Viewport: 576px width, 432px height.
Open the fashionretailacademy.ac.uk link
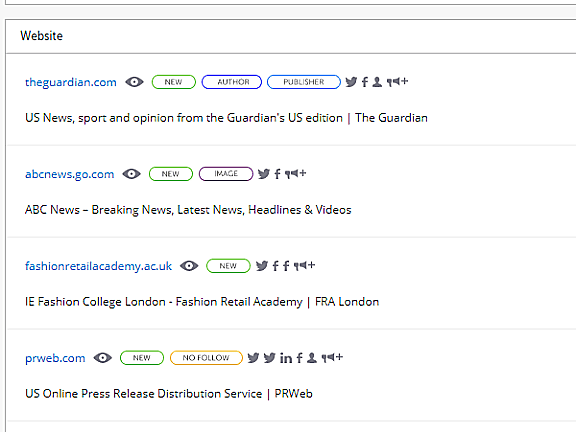pyautogui.click(x=98, y=266)
